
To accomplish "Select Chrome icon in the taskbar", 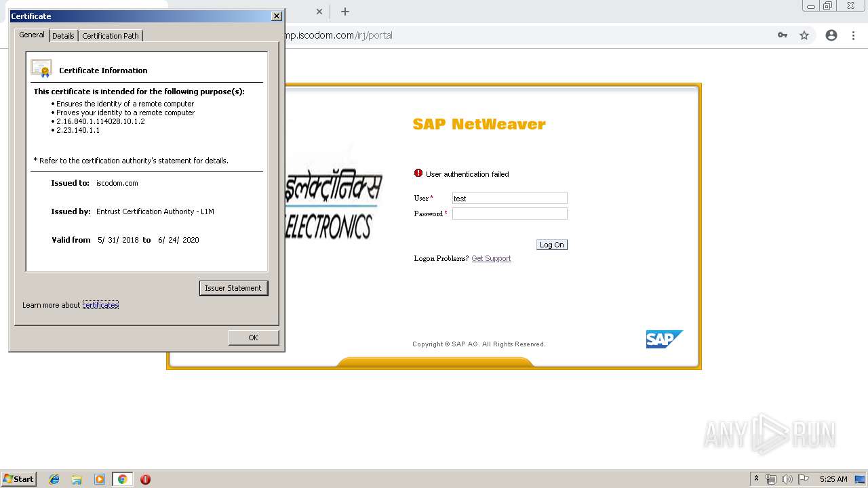I will click(122, 479).
